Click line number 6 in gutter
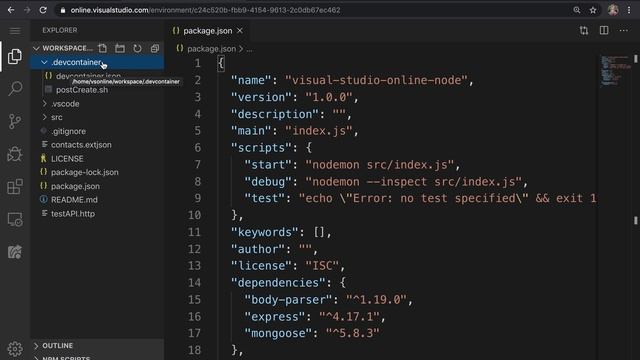Image resolution: width=640 pixels, height=360 pixels. click(x=198, y=147)
